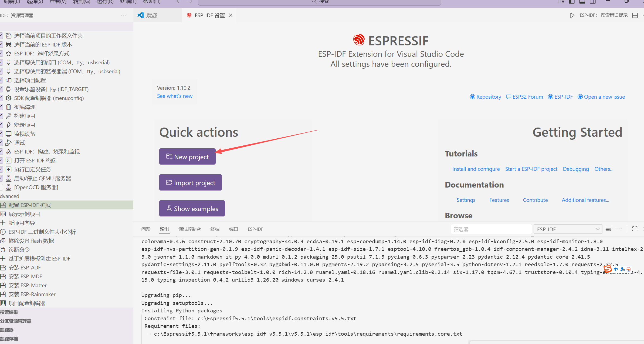644x344 pixels.
Task: Expand the 跟踪存档 section
Action: pos(67,339)
